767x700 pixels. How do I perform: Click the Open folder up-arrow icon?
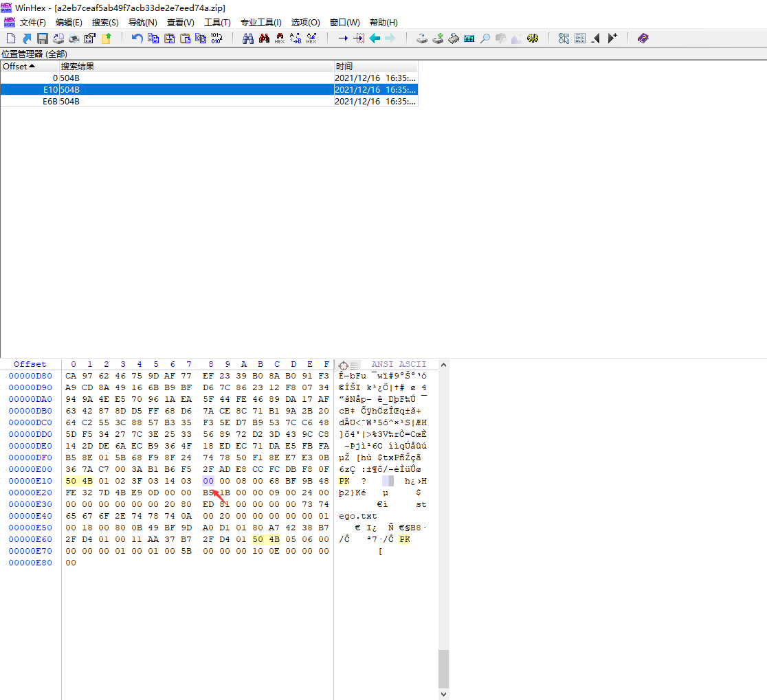[x=106, y=38]
